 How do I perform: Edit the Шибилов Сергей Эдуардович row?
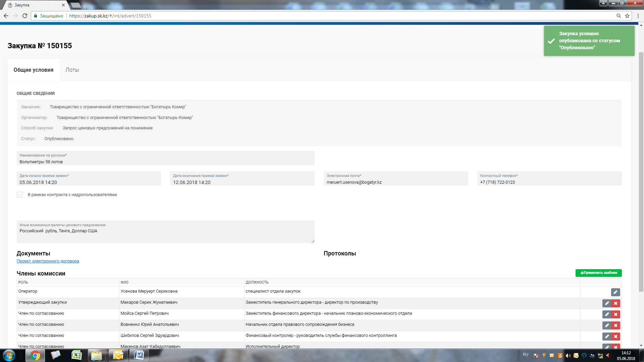607,337
